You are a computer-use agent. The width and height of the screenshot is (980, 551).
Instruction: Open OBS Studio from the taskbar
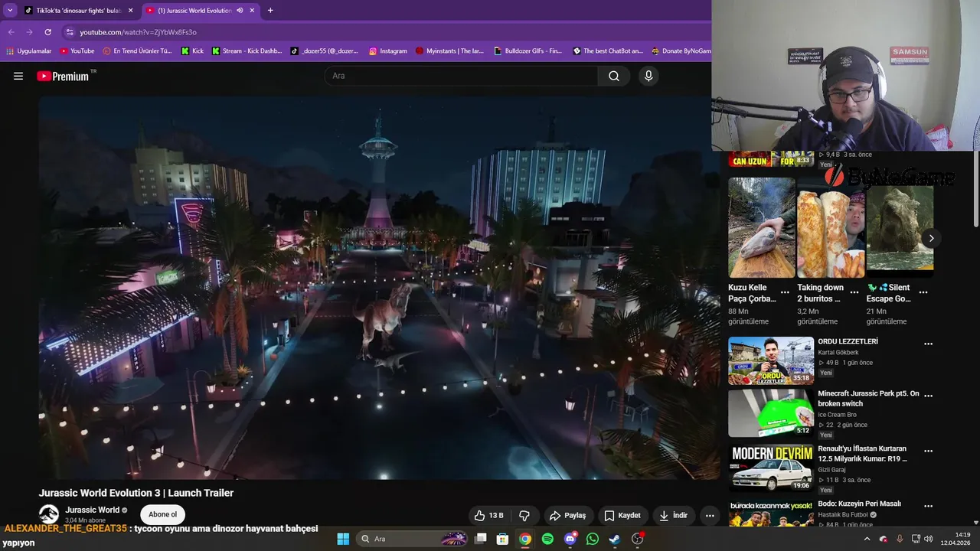point(637,539)
